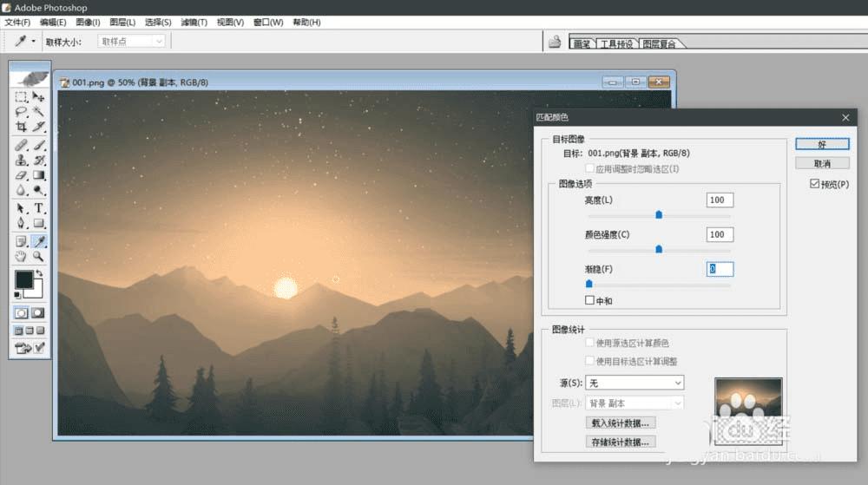The width and height of the screenshot is (868, 485).
Task: Switch to Quick Mask mode
Action: click(x=37, y=313)
